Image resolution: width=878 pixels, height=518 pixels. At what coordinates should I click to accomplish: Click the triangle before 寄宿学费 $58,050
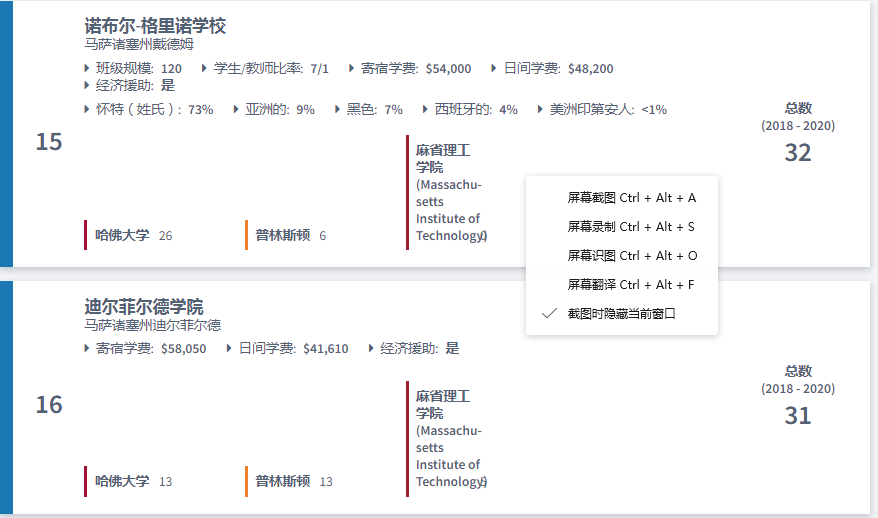coord(87,349)
